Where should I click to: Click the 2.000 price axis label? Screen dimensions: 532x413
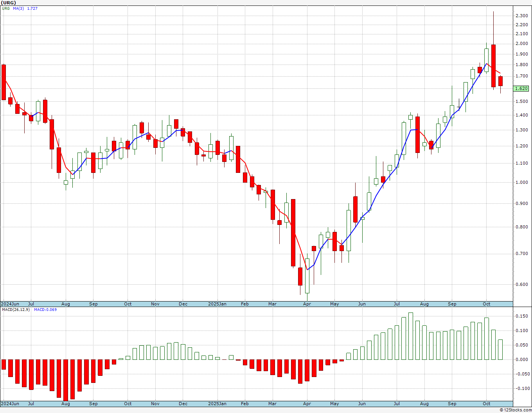point(521,44)
